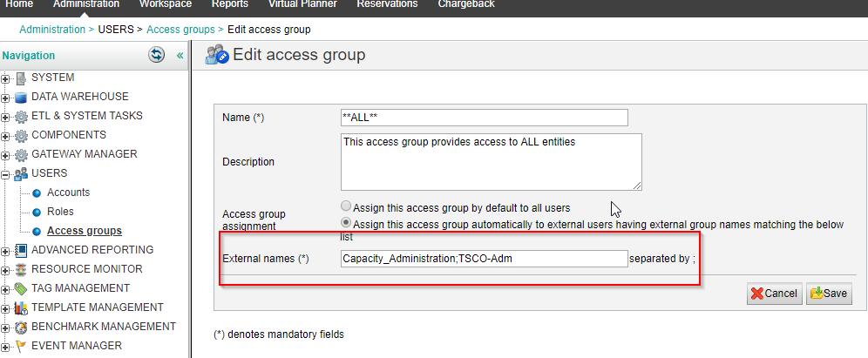This screenshot has height=358, width=868.
Task: Click the Gateway Manager gear icon
Action: click(x=21, y=155)
